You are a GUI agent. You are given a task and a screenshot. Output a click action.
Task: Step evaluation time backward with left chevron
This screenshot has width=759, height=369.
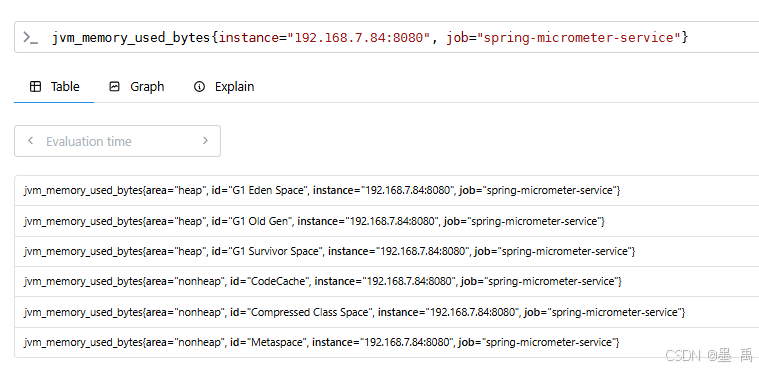pyautogui.click(x=30, y=141)
